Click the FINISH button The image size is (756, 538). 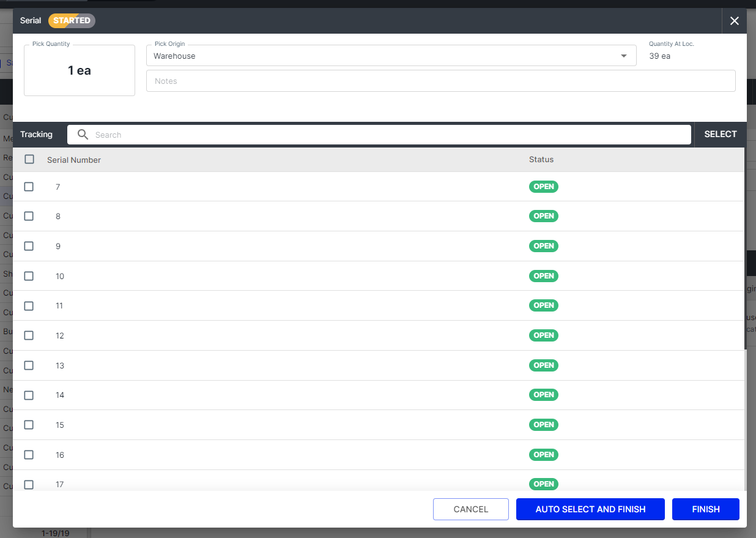click(705, 509)
